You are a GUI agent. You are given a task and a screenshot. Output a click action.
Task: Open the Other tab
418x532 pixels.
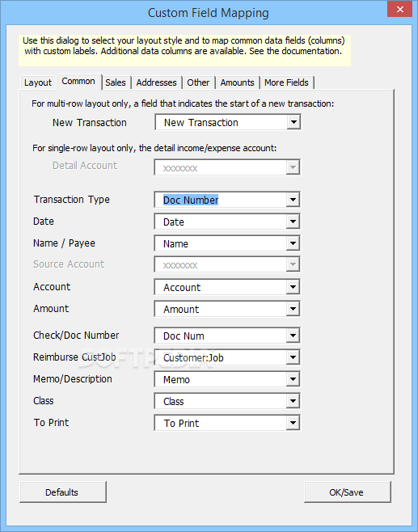point(198,82)
